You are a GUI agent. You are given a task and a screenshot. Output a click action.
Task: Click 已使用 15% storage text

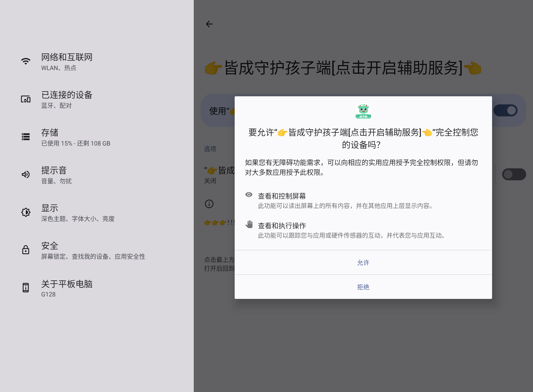point(76,143)
